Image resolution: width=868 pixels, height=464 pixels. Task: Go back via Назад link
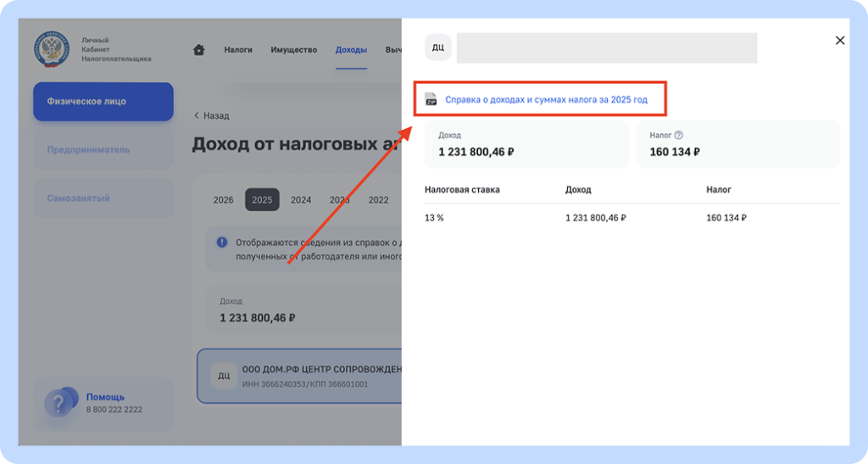pyautogui.click(x=211, y=115)
